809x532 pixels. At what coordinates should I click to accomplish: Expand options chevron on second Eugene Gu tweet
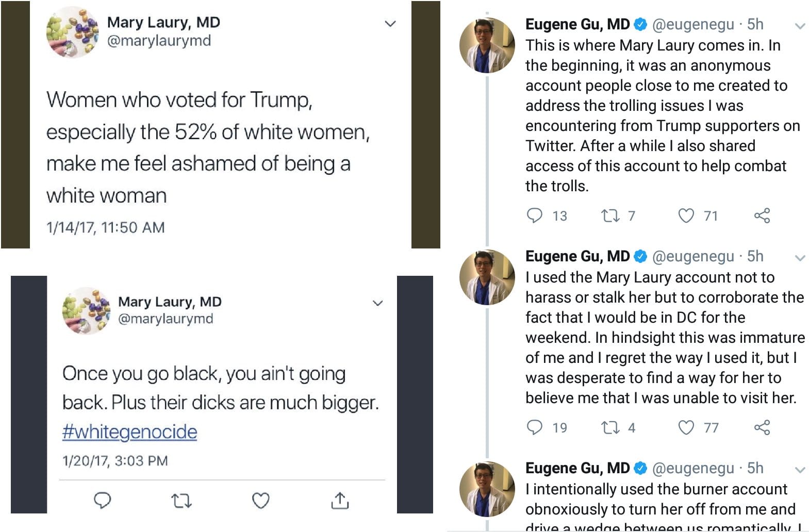tap(800, 258)
